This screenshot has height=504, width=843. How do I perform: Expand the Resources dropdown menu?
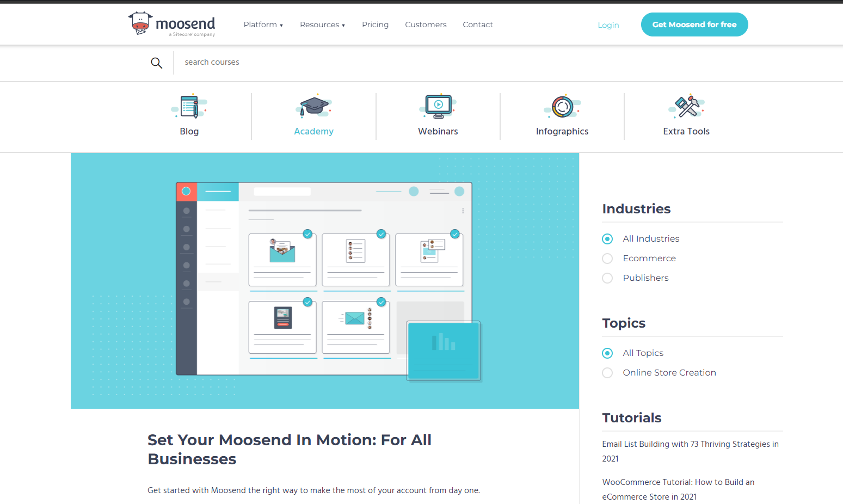pyautogui.click(x=322, y=24)
